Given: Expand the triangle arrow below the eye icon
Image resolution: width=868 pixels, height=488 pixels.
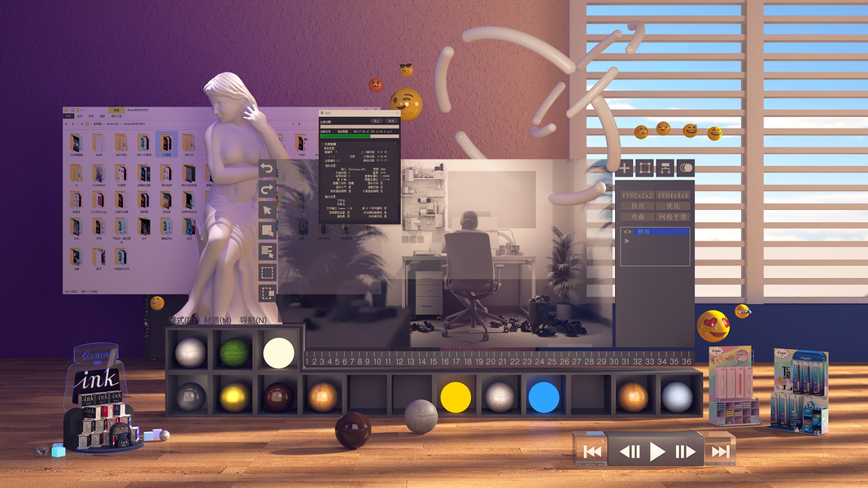Looking at the screenshot, I should click(x=627, y=242).
